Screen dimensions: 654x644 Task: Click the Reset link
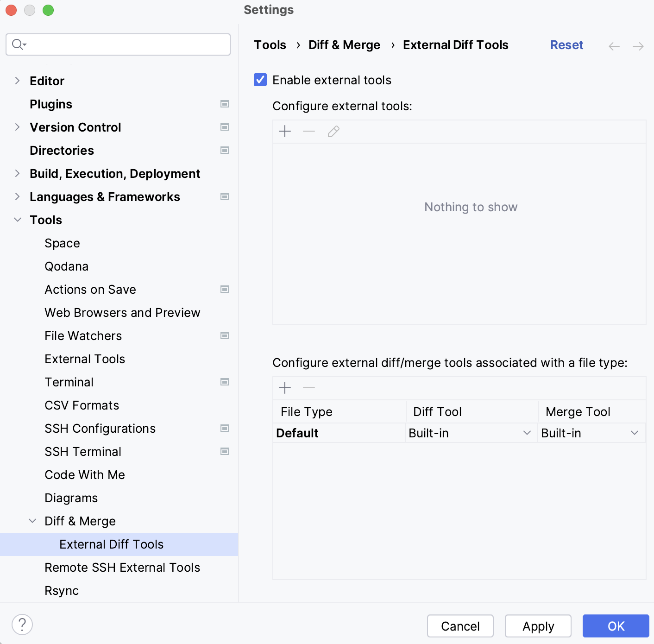566,44
